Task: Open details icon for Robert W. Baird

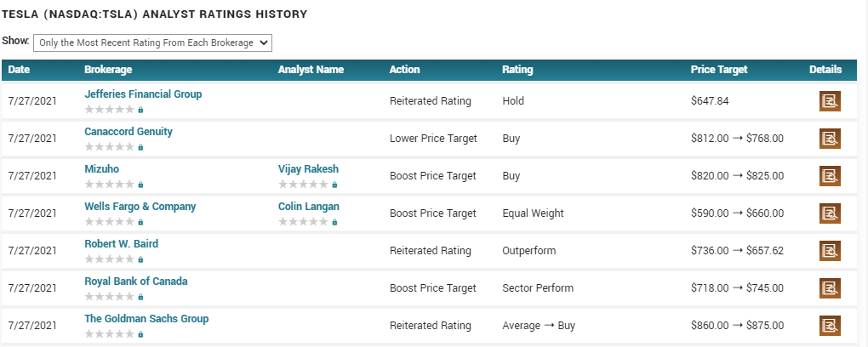Action: 829,251
